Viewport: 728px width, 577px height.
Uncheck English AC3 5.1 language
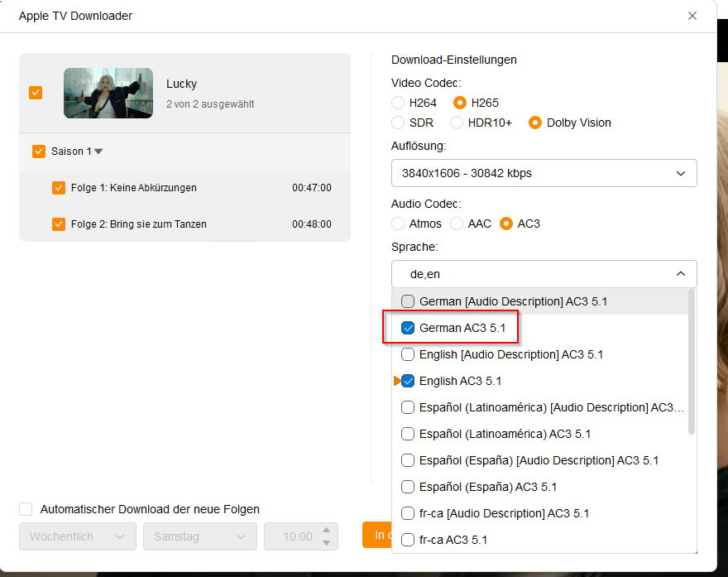tap(408, 381)
